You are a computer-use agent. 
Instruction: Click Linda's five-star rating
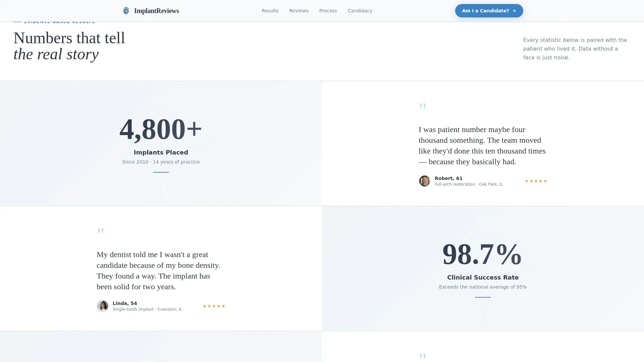point(214,306)
